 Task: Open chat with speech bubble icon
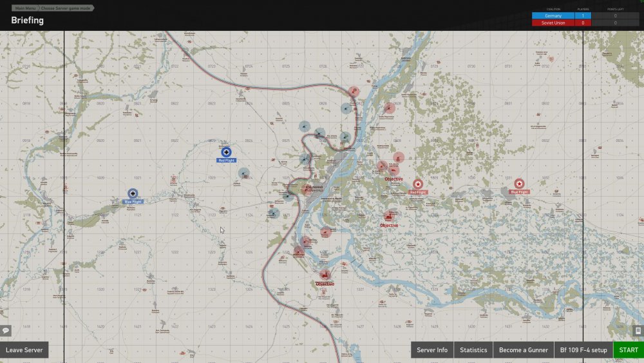[x=6, y=331]
